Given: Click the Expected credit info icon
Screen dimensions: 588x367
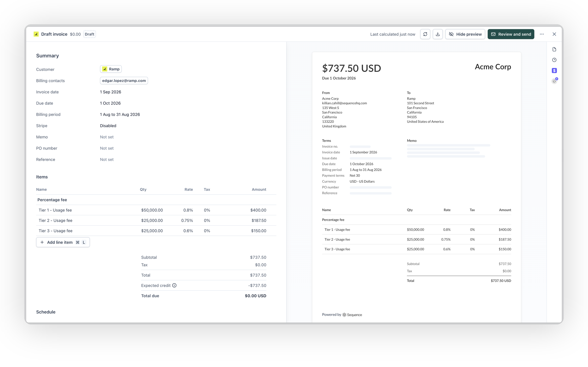Looking at the screenshot, I should tap(174, 285).
